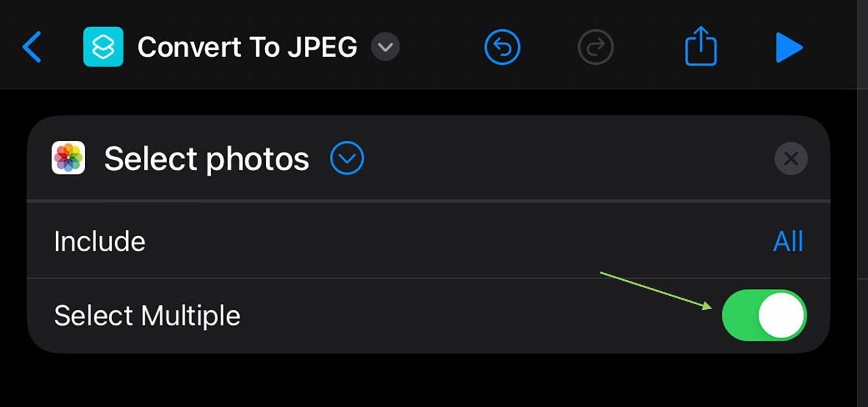Click the Photos app icon in the action
This screenshot has height=407, width=868.
68,158
